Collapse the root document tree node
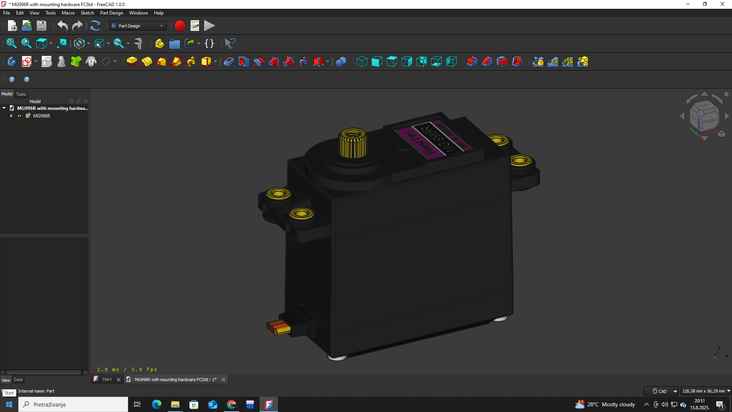Image resolution: width=732 pixels, height=412 pixels. 4,108
